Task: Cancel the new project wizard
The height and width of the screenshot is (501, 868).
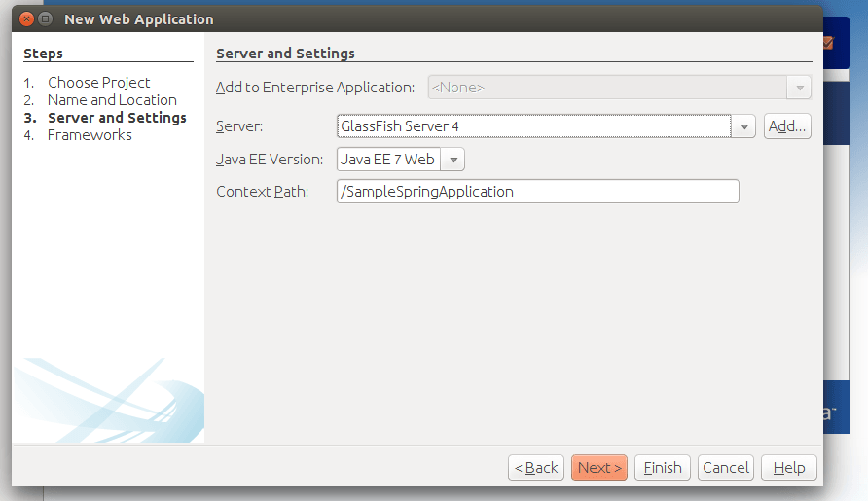Action: pyautogui.click(x=726, y=468)
